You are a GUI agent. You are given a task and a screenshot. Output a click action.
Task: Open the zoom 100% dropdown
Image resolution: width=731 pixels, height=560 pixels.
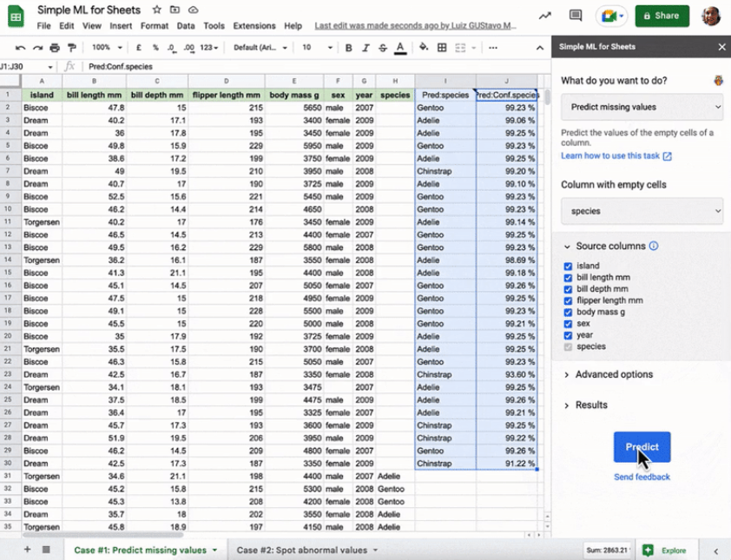(x=107, y=48)
